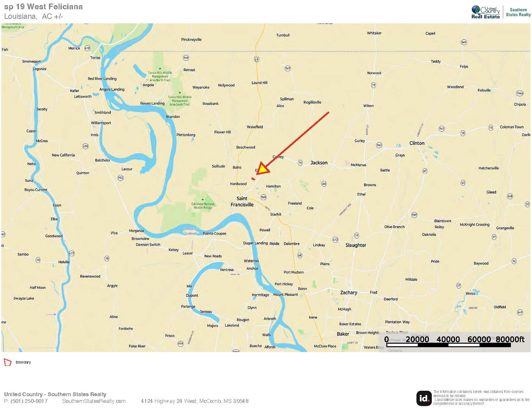Click the yellow arrowhead property marker
Screen dimensions: 532x408
point(263,169)
